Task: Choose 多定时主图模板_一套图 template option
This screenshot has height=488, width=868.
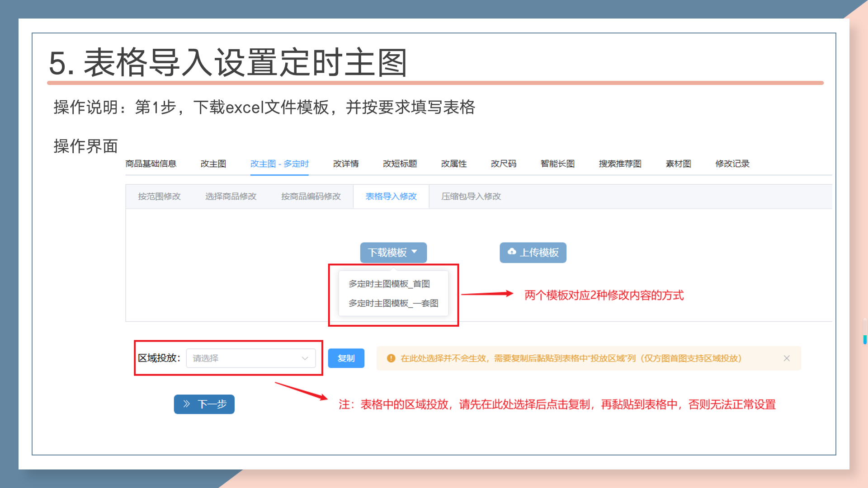Action: (393, 303)
